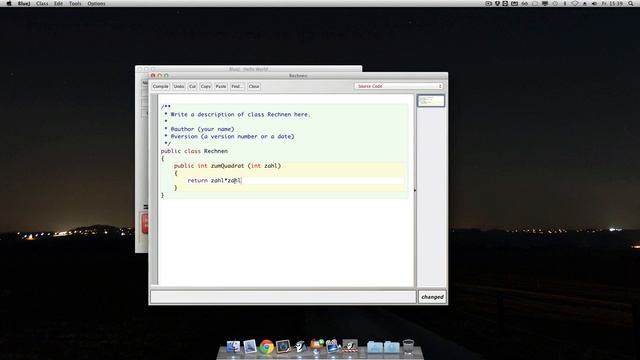
Task: Click the Close toolbar button
Action: tap(254, 87)
